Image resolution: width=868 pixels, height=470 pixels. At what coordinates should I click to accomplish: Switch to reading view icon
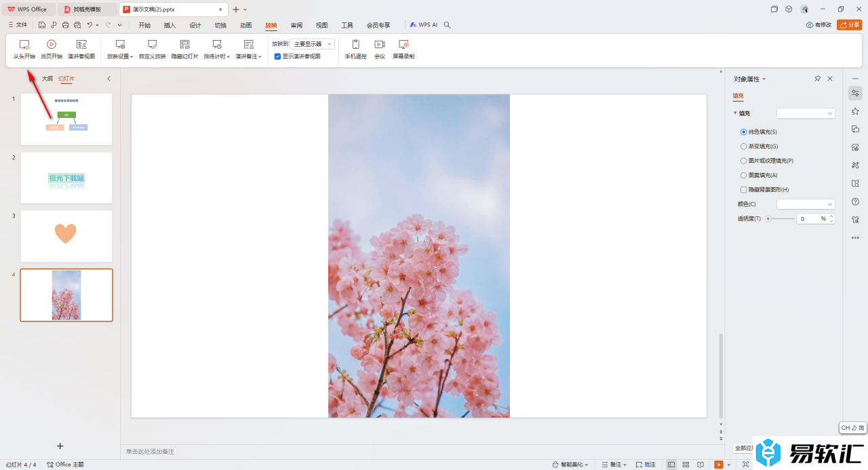click(701, 465)
